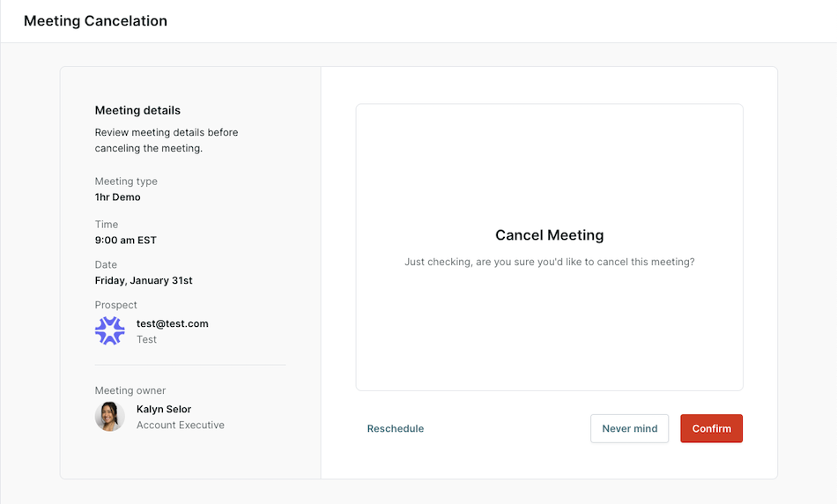Click the meeting owner name Kalyn Selor
The width and height of the screenshot is (837, 504).
pos(164,409)
